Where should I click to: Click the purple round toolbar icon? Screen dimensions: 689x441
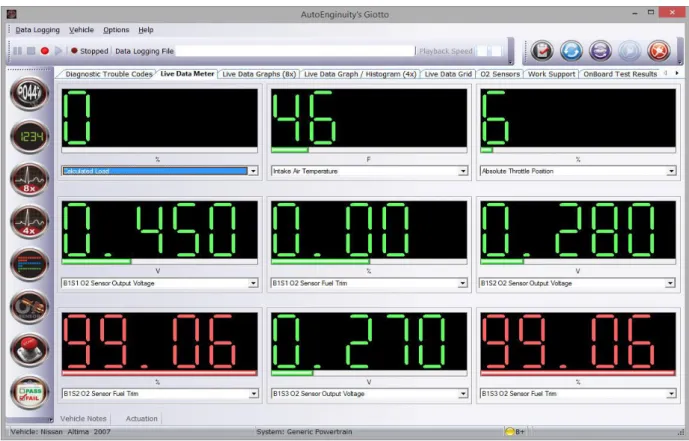pos(600,51)
